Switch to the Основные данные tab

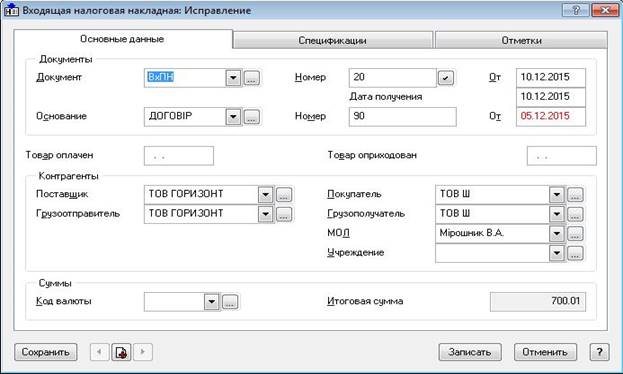pos(122,39)
